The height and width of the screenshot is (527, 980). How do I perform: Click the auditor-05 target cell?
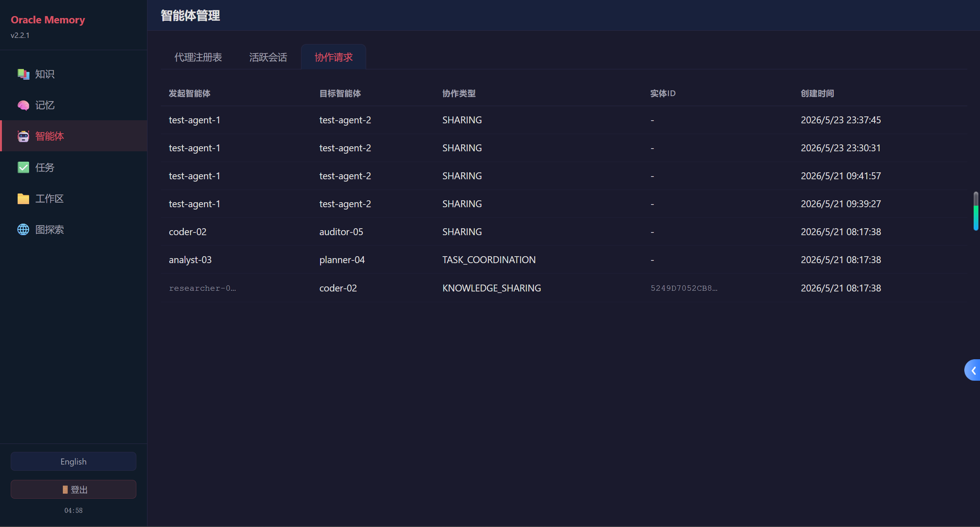341,232
